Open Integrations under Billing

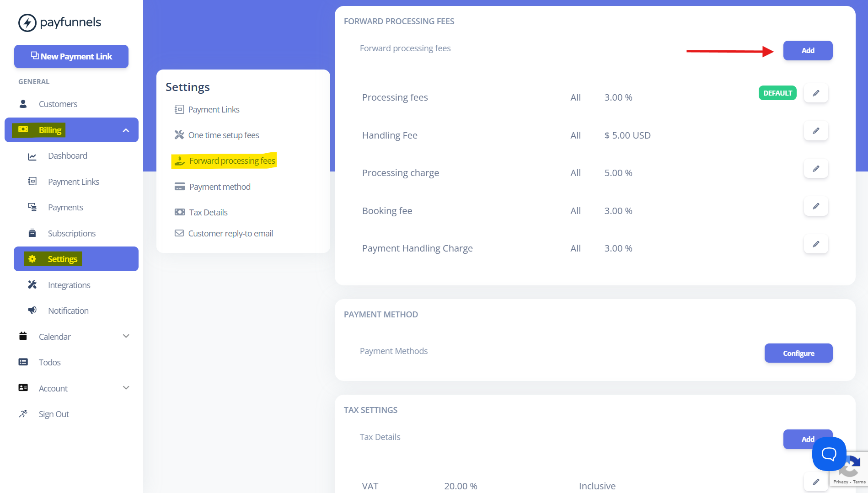coord(69,285)
